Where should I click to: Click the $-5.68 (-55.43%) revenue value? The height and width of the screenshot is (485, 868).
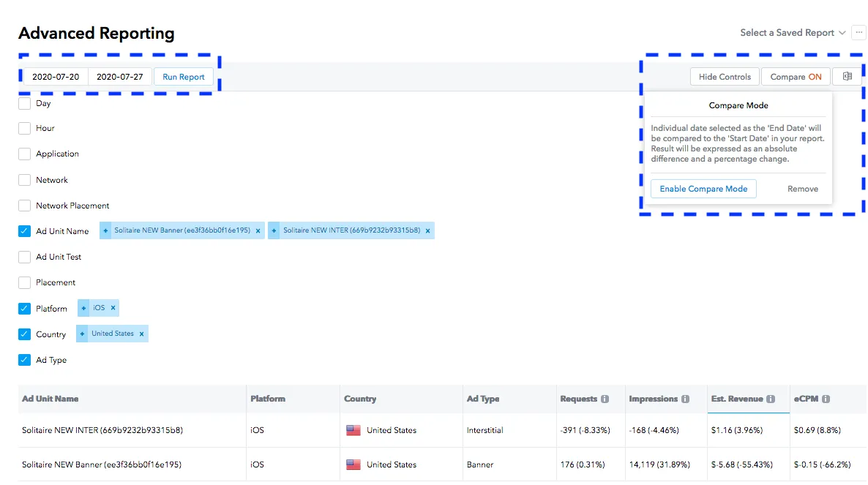[742, 465]
